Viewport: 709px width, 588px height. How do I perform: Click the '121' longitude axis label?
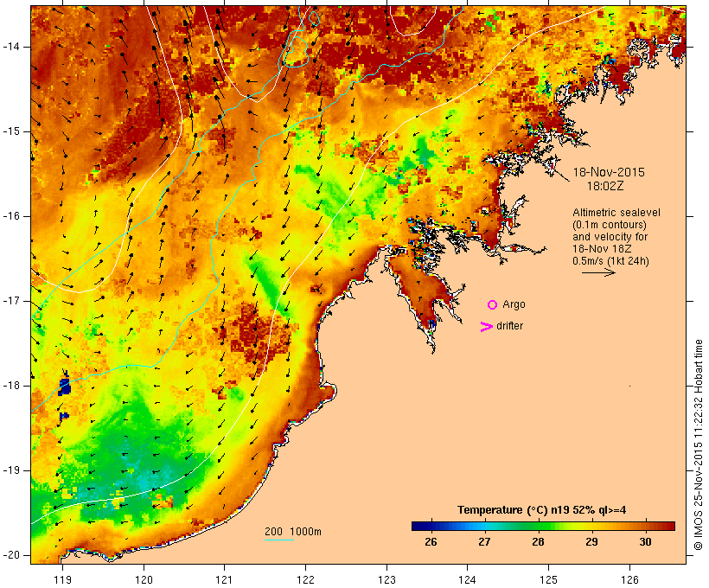tap(224, 579)
